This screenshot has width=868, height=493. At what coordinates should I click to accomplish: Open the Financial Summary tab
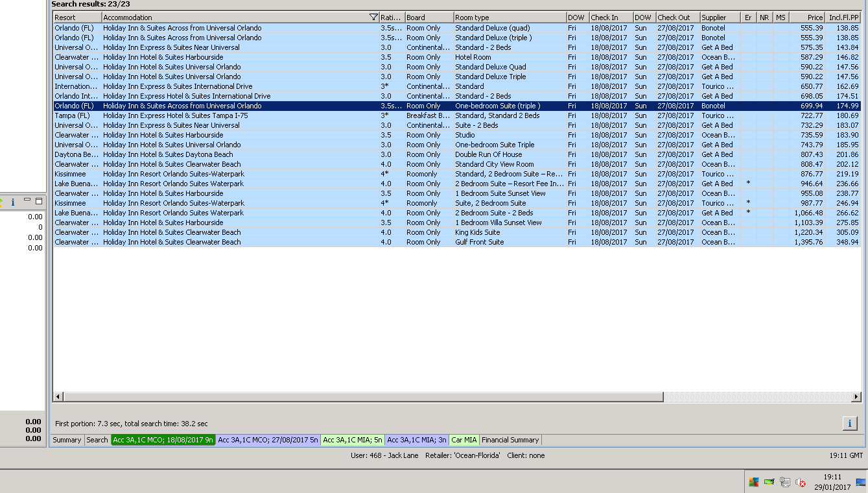(510, 440)
